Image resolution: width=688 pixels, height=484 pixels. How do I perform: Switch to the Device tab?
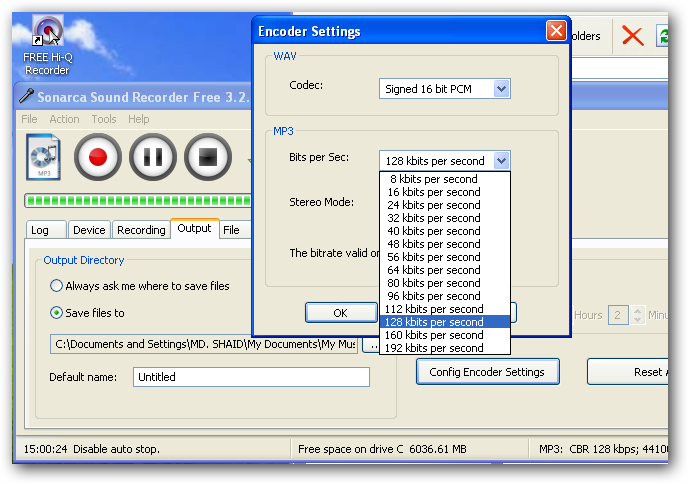tap(89, 230)
